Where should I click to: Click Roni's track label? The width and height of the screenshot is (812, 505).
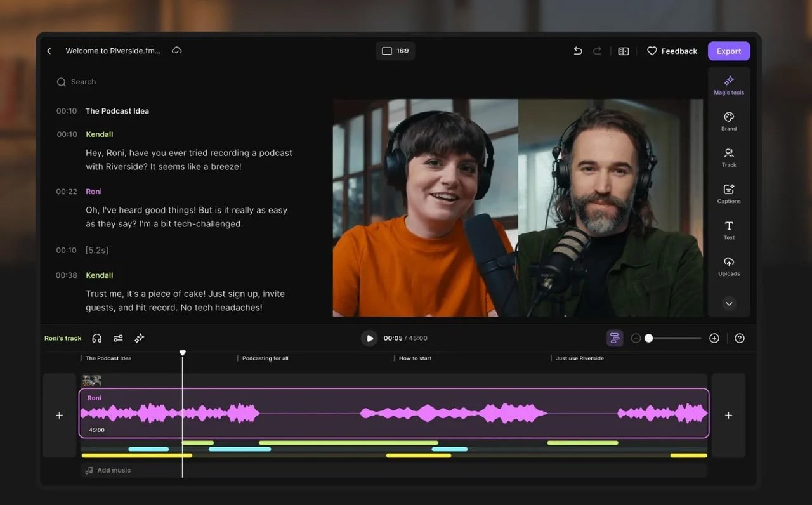click(x=63, y=338)
